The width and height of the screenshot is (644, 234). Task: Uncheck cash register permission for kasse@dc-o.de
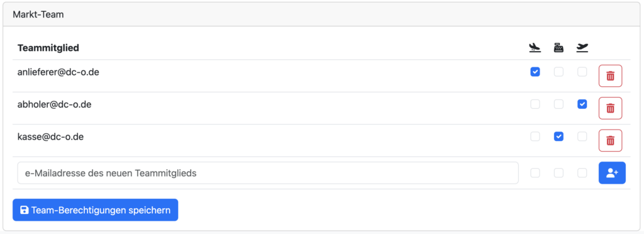(558, 136)
